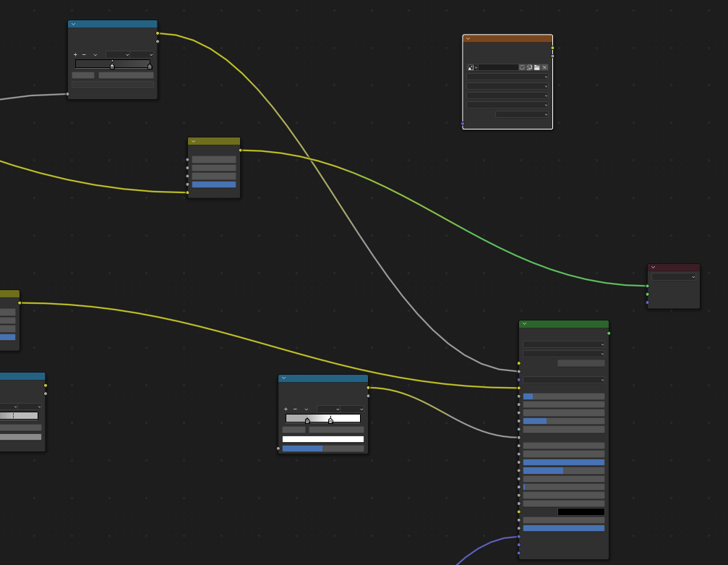Click yellow color output socket on orange node
Image resolution: width=728 pixels, height=565 pixels.
(552, 48)
